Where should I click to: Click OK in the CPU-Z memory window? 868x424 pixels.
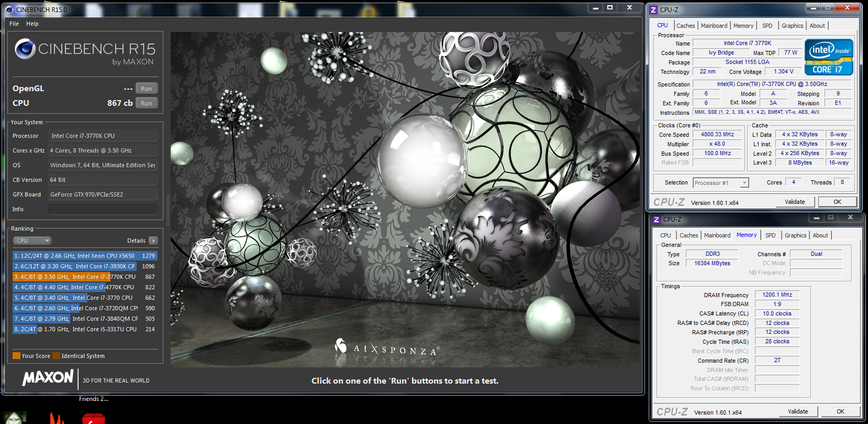841,411
